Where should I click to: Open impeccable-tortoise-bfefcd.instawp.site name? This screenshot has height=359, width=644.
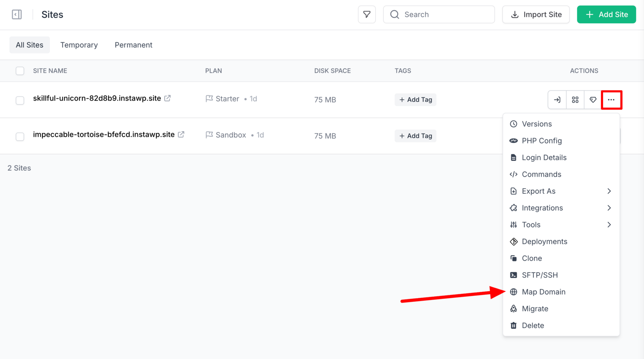tap(104, 134)
